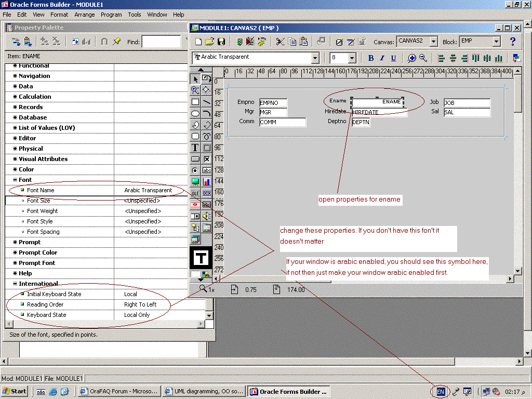Image resolution: width=532 pixels, height=399 pixels.
Task: Open the Arabic Transparent font dropdown
Action: point(315,58)
